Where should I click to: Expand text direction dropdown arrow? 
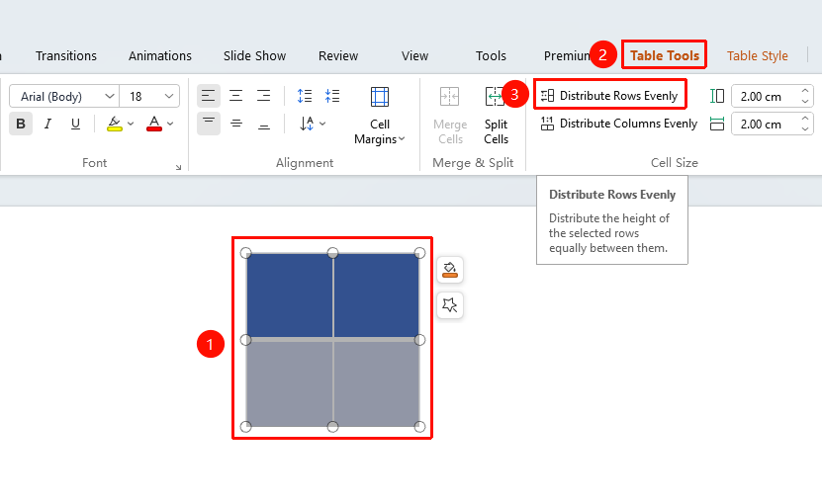coord(322,124)
